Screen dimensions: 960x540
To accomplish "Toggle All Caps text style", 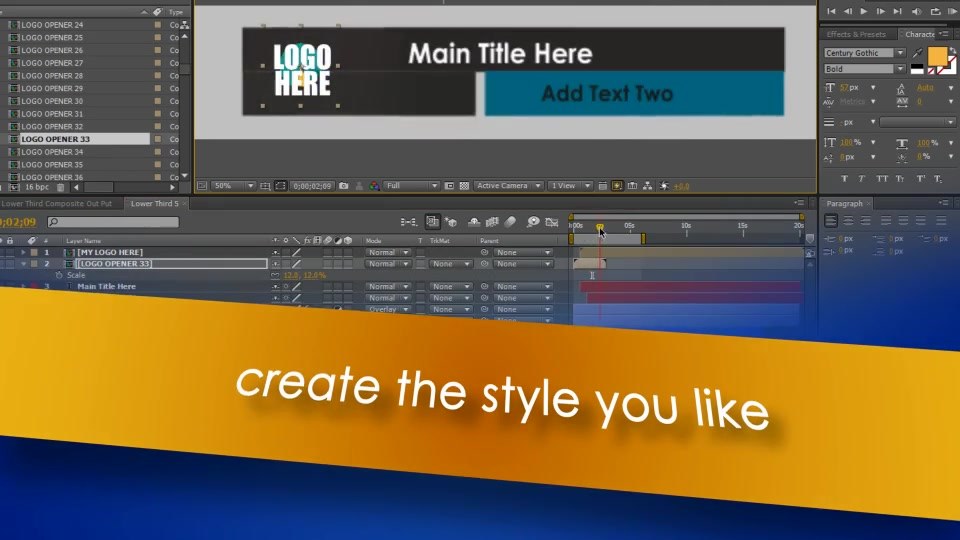I will 882,179.
